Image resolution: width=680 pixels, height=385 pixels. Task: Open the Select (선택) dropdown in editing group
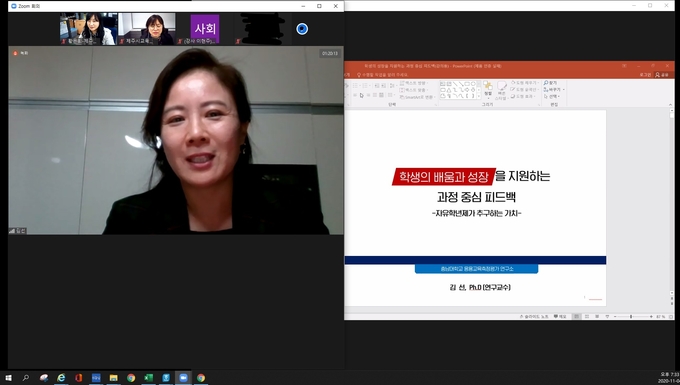[552, 96]
